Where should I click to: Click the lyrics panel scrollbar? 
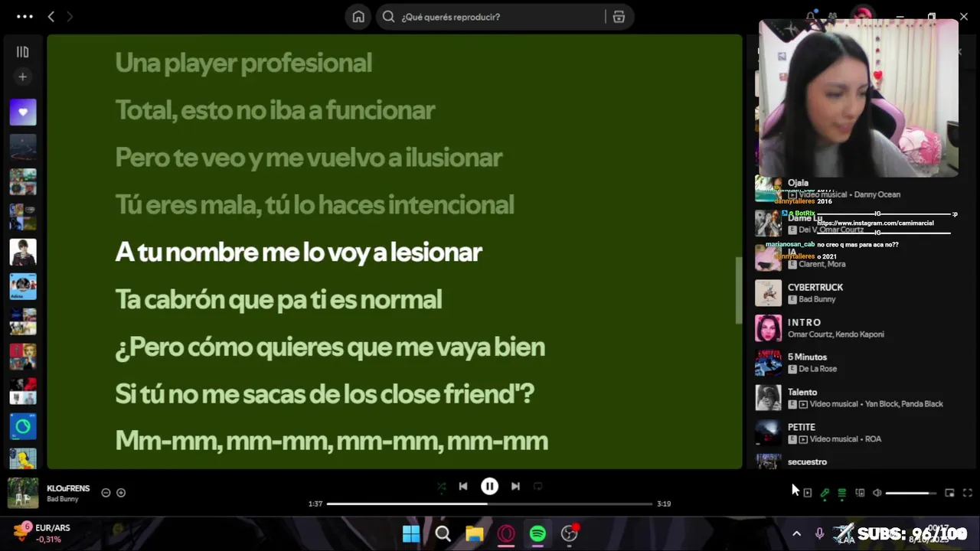coord(738,291)
